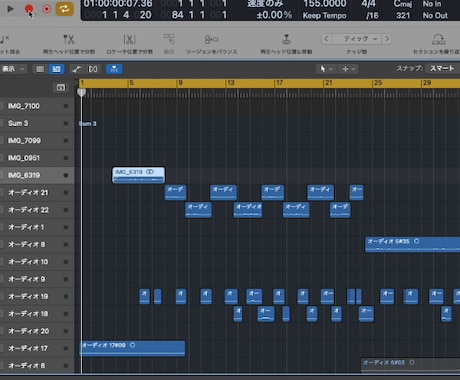Open the 表示 view dropdown menu

tap(13, 69)
